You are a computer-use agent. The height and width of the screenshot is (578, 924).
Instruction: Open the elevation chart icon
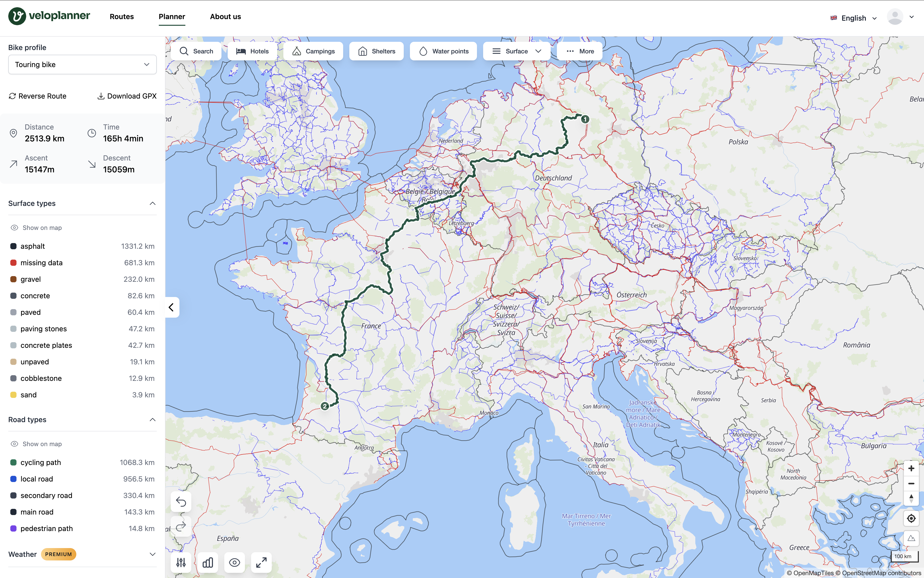point(208,562)
